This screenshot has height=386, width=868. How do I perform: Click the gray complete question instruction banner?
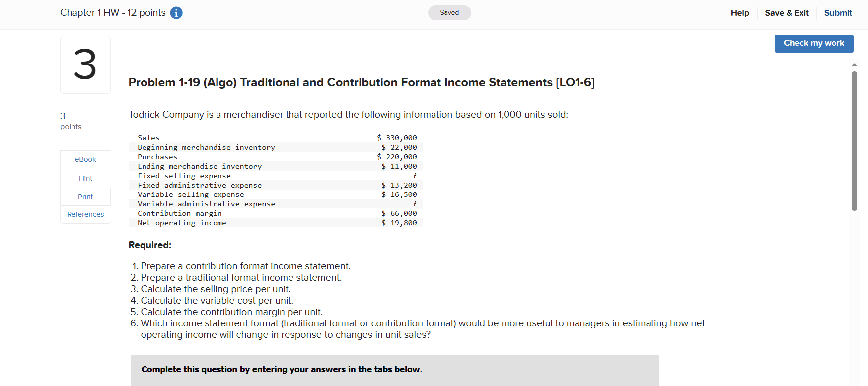point(394,369)
